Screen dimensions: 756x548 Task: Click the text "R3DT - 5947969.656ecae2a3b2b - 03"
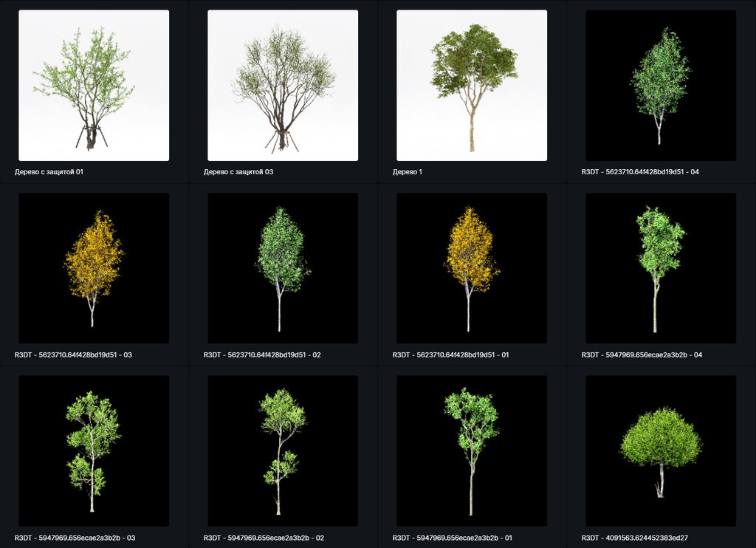click(75, 538)
